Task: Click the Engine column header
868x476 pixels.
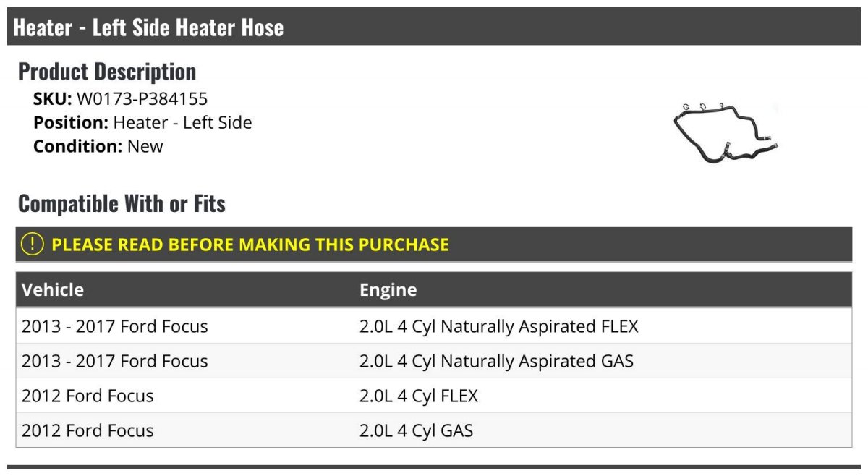Action: point(388,290)
